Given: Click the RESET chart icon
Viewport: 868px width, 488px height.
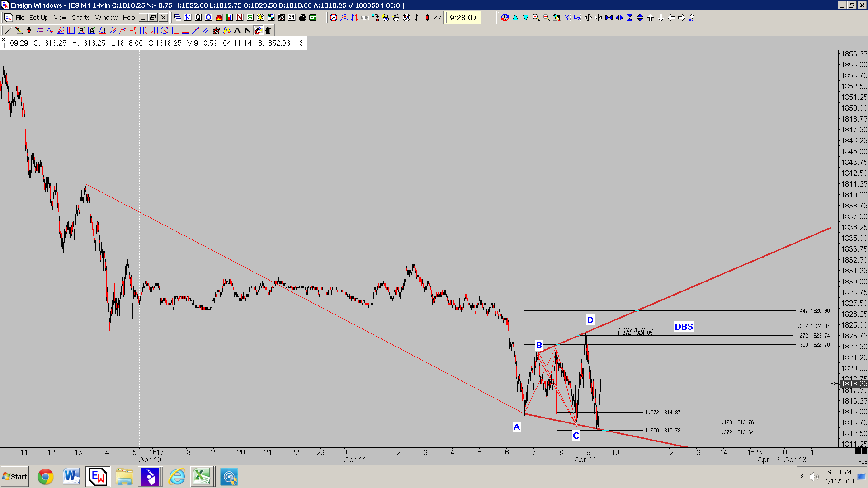Looking at the screenshot, I should pos(692,18).
